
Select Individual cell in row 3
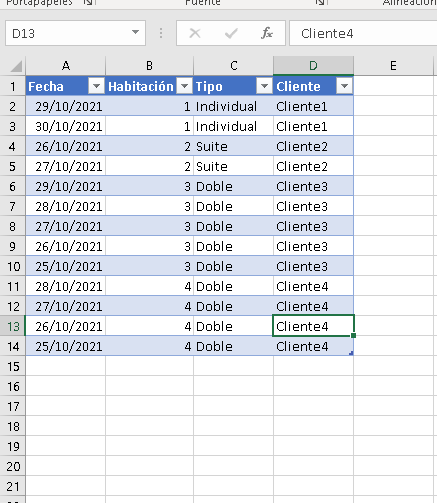[233, 126]
